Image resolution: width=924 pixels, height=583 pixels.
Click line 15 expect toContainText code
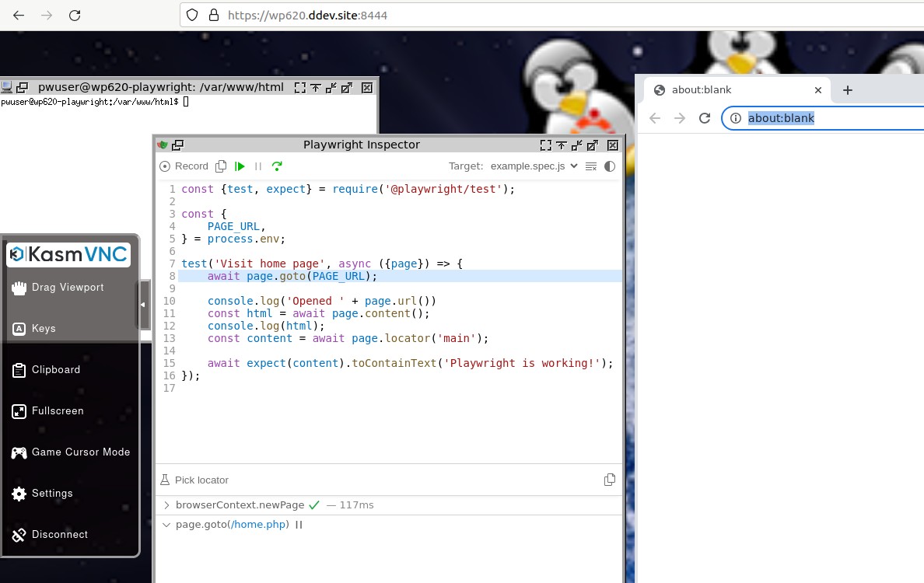(410, 363)
